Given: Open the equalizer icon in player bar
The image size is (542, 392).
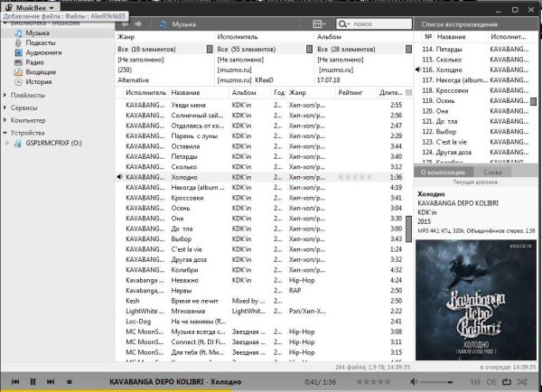Looking at the screenshot, I should [476, 382].
